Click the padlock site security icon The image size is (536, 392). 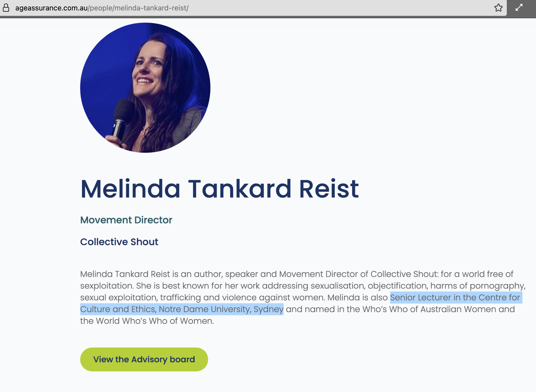pyautogui.click(x=6, y=8)
